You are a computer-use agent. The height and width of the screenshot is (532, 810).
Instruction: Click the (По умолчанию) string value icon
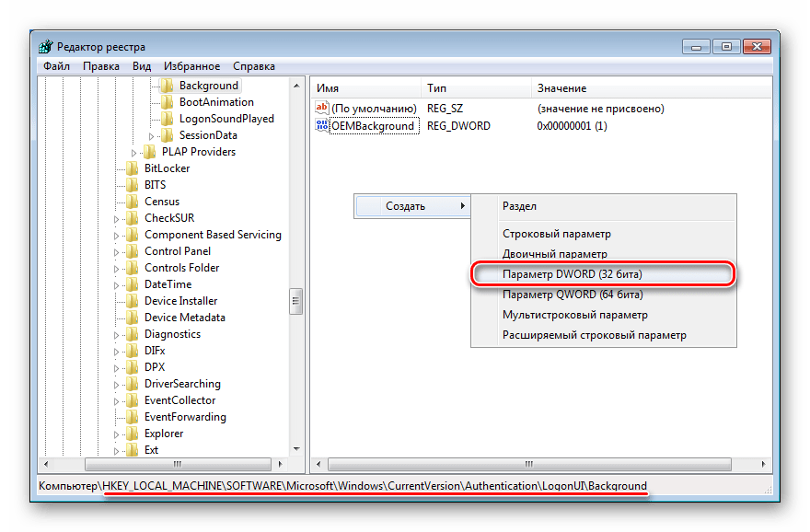tap(322, 108)
